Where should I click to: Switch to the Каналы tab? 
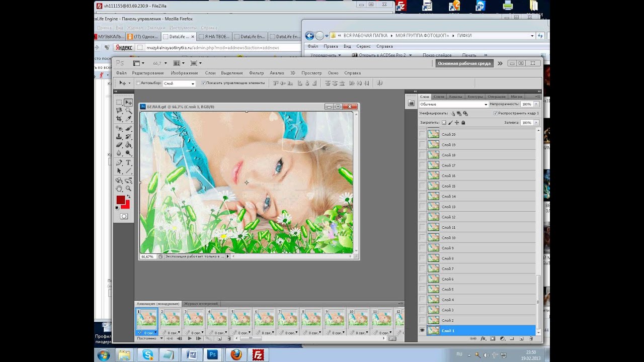pos(455,97)
